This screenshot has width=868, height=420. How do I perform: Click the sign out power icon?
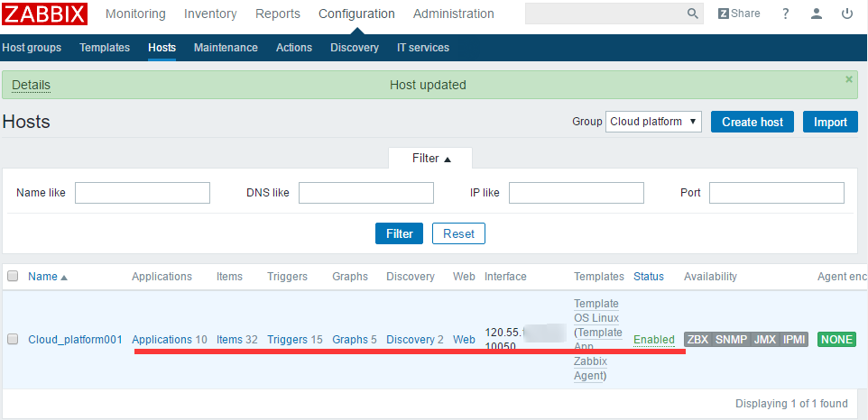click(x=847, y=14)
